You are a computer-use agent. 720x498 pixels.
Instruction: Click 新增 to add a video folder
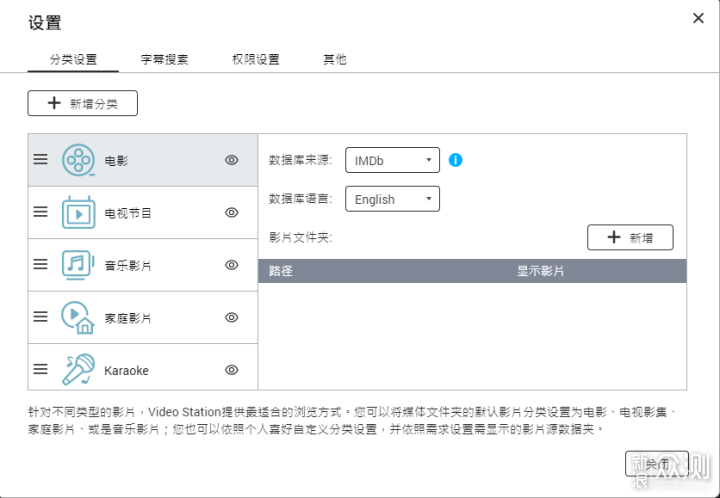(630, 237)
